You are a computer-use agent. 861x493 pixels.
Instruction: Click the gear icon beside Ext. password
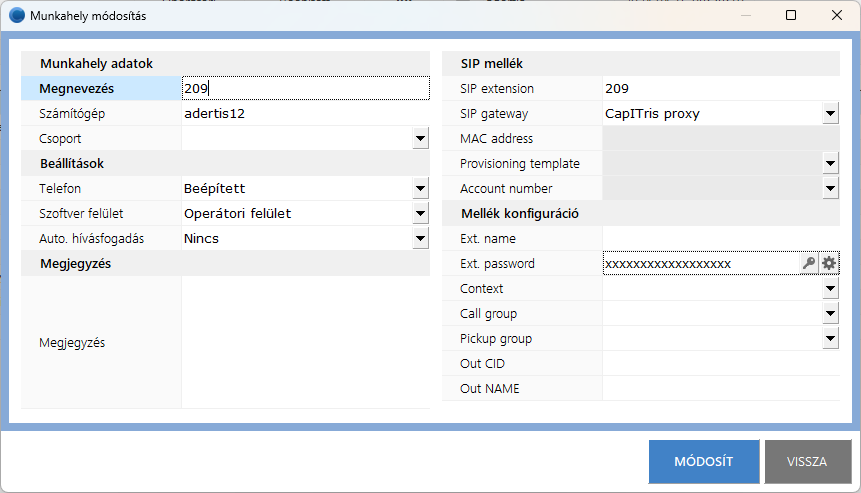coord(829,264)
